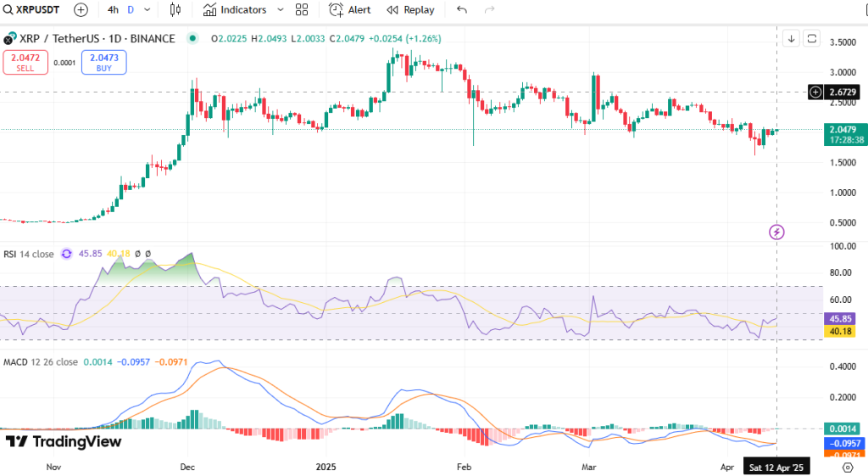Screen dimensions: 868x476
Task: Select the 4h timeframe
Action: coord(113,9)
